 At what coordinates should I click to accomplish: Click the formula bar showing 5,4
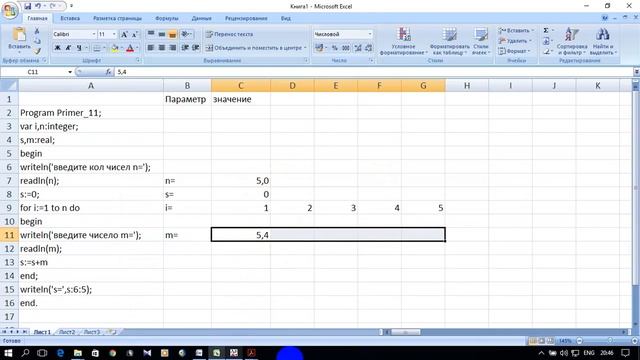point(373,72)
